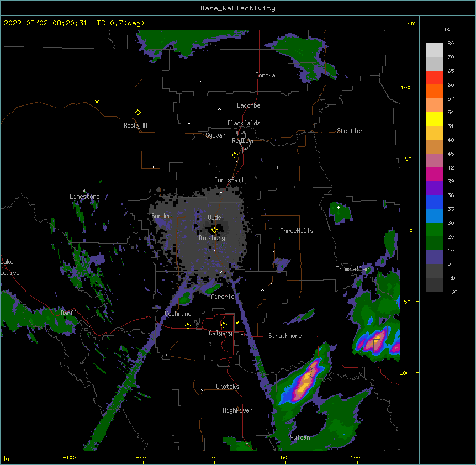Click the Lacombe city label
Image resolution: width=476 pixels, height=465 pixels.
click(248, 105)
